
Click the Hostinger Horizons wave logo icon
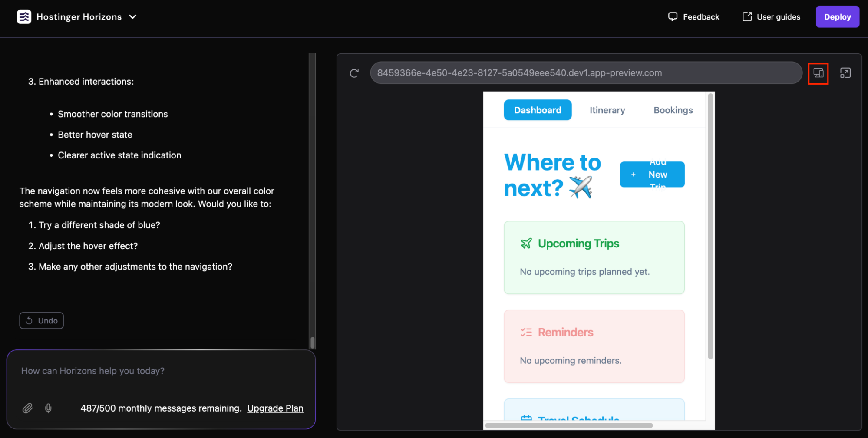[24, 16]
